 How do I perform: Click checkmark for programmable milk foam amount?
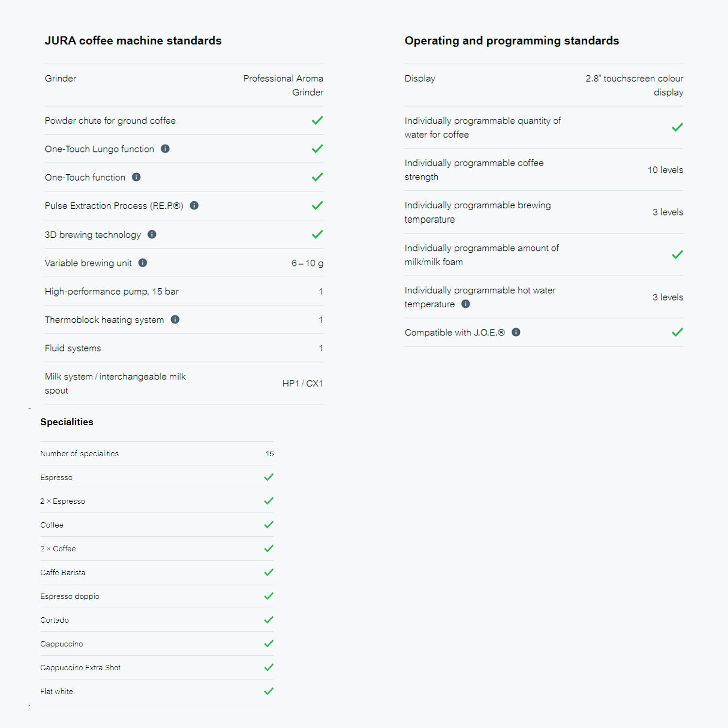[x=677, y=255]
